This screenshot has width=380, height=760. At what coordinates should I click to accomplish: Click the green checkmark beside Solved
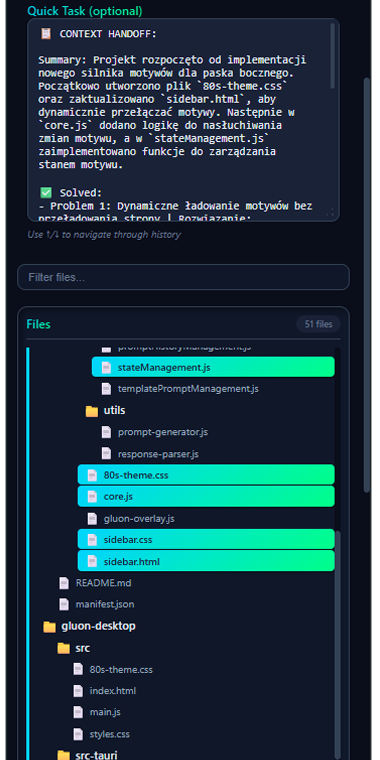point(46,193)
